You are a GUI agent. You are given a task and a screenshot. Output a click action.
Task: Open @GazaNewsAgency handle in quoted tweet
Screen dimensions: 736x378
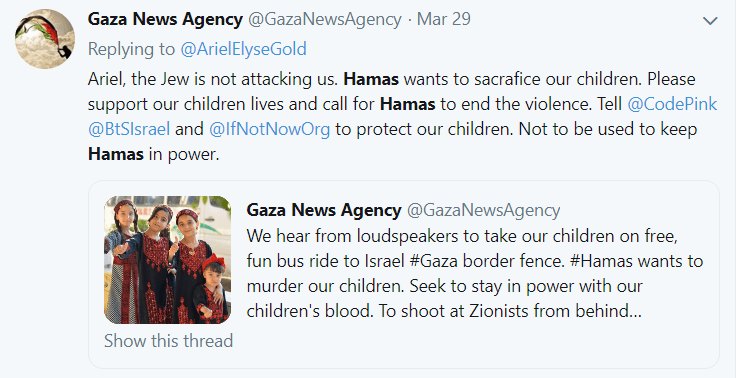click(483, 210)
